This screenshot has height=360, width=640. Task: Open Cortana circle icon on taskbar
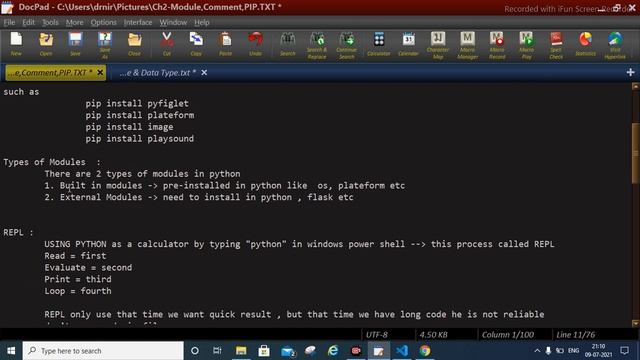(195, 351)
